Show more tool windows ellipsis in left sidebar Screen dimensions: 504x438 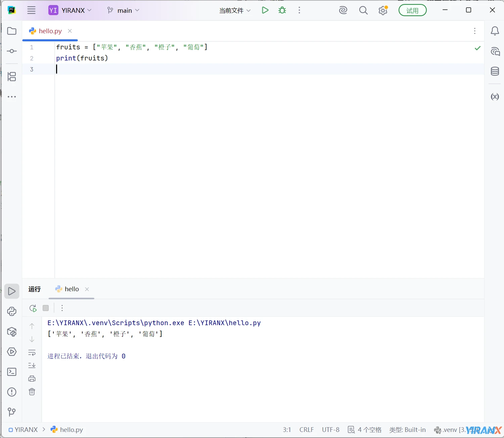click(12, 97)
